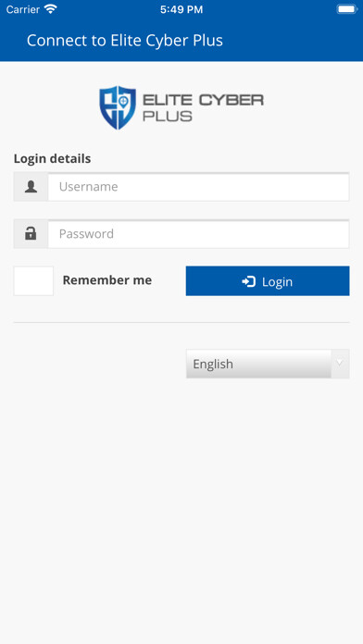Select the English text in language selector
The height and width of the screenshot is (644, 363).
[213, 365]
